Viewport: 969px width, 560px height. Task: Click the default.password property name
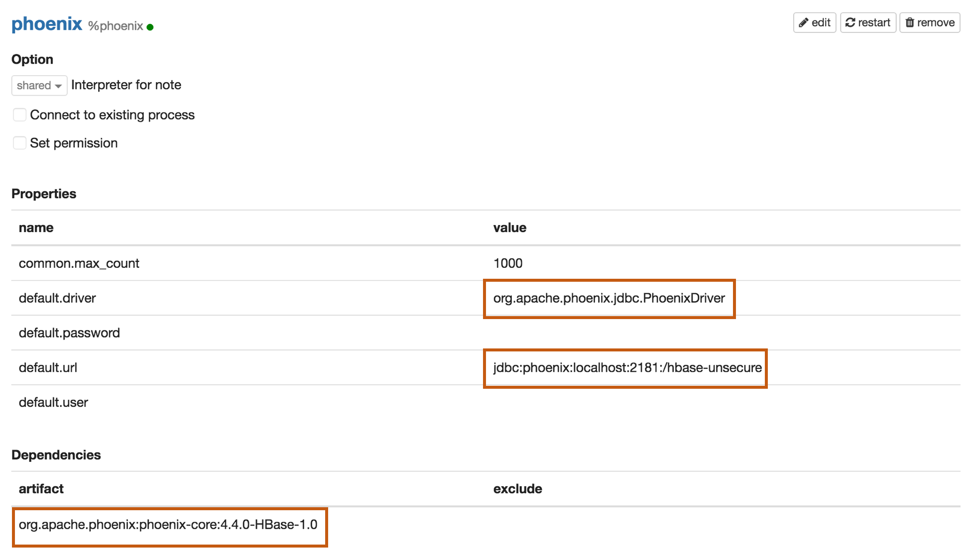click(69, 333)
